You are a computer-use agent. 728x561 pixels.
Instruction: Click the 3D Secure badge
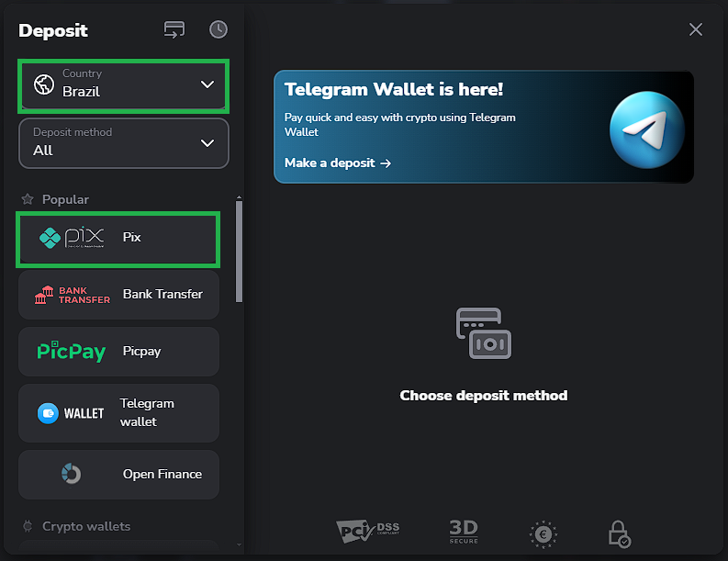point(464,531)
